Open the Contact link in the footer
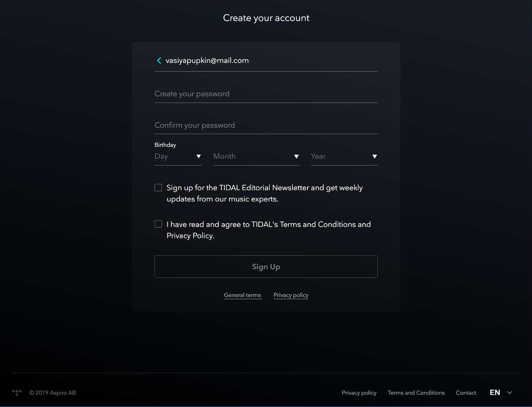 coord(466,393)
